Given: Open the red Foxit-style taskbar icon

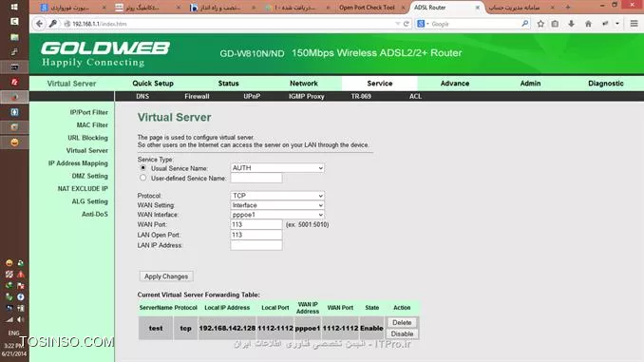Looking at the screenshot, I should [14, 82].
